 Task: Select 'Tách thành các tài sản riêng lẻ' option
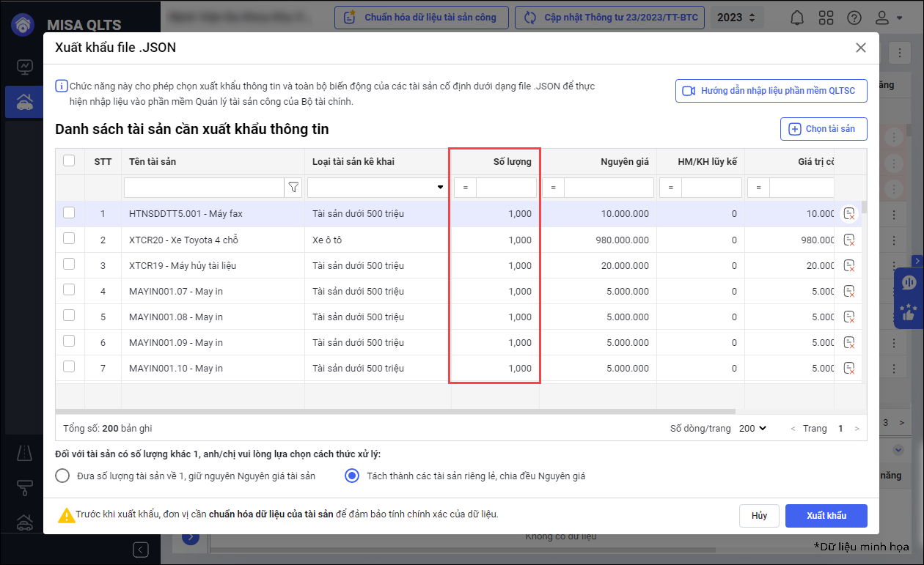click(x=353, y=476)
